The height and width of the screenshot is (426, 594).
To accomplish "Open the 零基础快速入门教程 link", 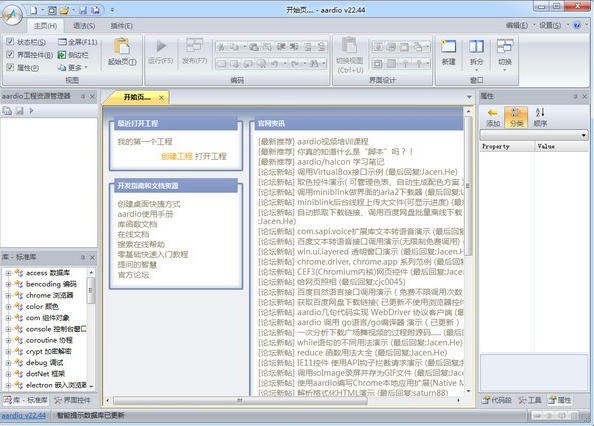I will 153,254.
